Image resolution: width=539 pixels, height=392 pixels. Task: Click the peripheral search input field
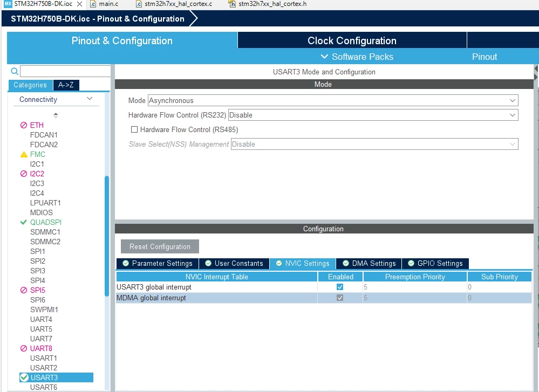65,71
